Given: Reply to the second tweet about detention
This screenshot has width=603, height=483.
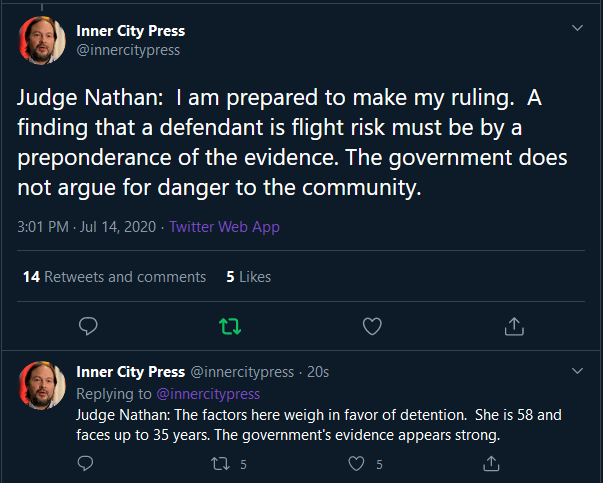Looking at the screenshot, I should pos(86,463).
